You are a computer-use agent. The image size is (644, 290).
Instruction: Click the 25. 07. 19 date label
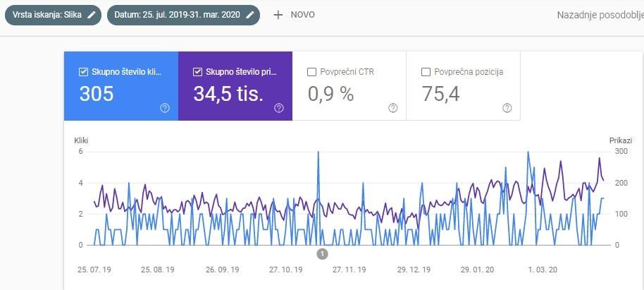point(94,270)
